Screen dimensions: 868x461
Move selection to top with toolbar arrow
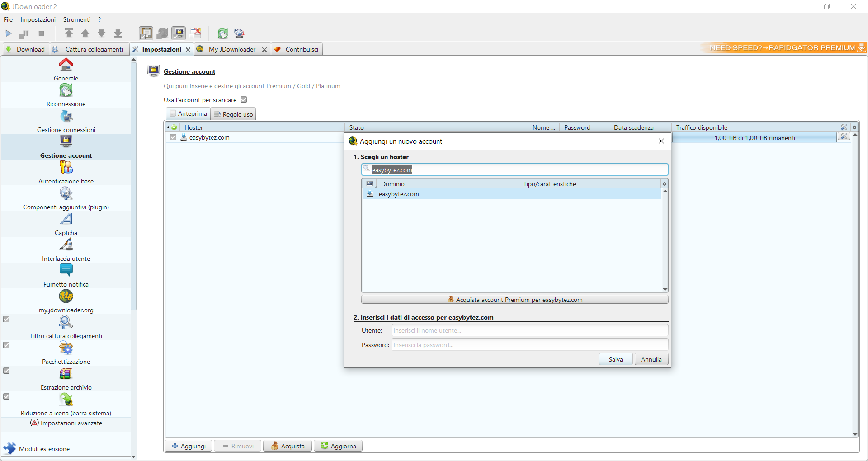coord(69,33)
